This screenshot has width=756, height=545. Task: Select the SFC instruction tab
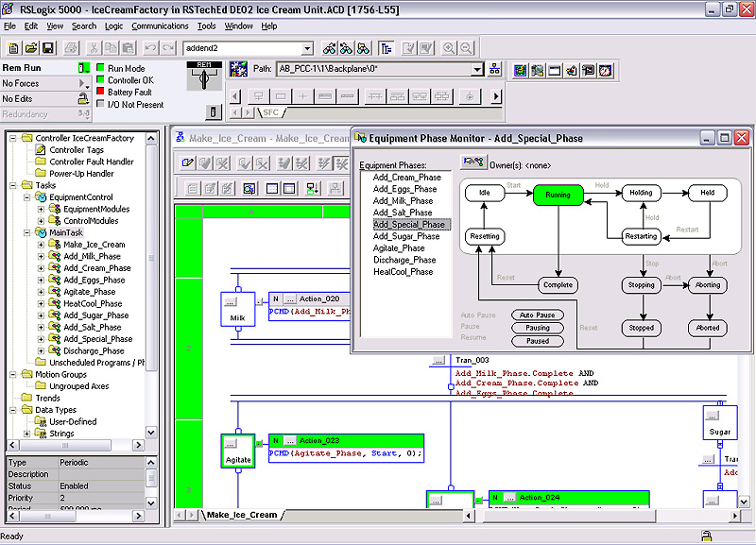(x=270, y=112)
